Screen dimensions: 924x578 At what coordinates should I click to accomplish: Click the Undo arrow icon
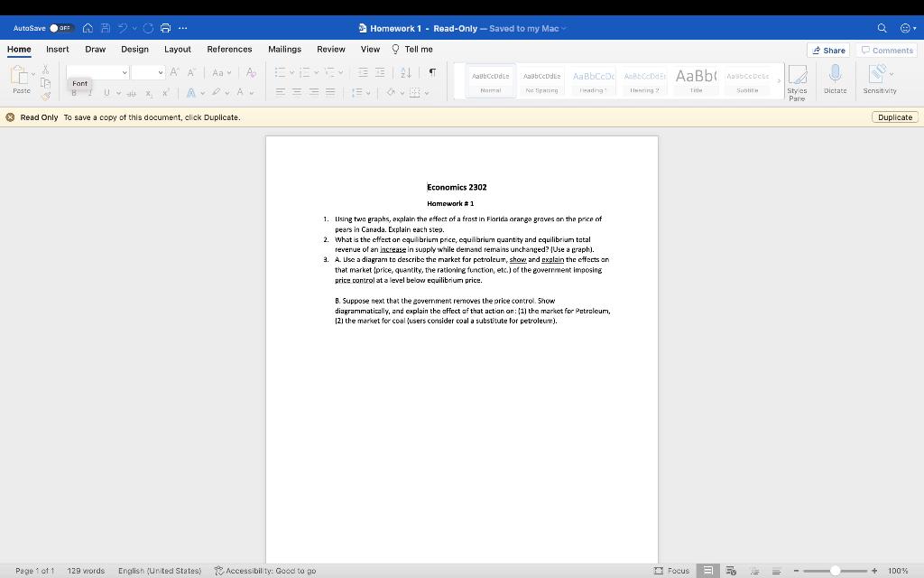tap(123, 28)
